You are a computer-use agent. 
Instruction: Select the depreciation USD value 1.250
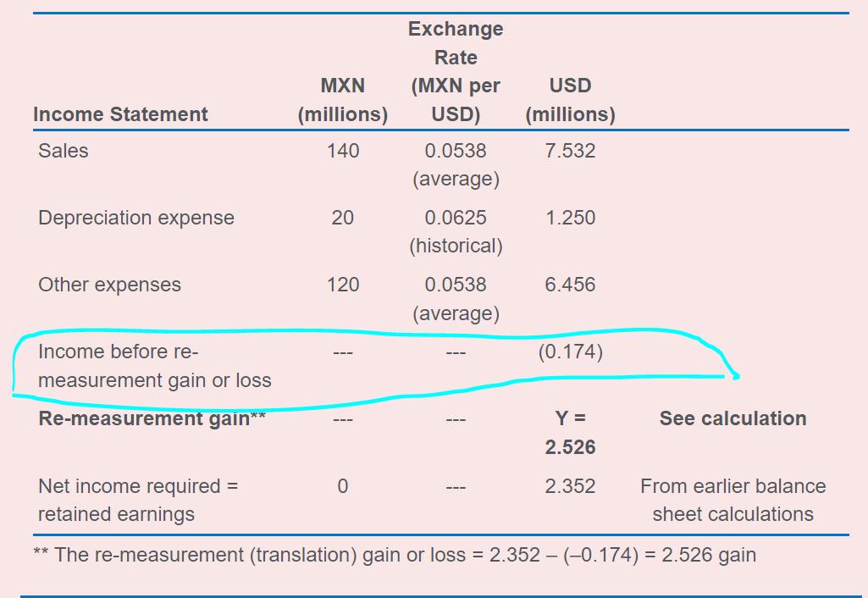pyautogui.click(x=570, y=218)
